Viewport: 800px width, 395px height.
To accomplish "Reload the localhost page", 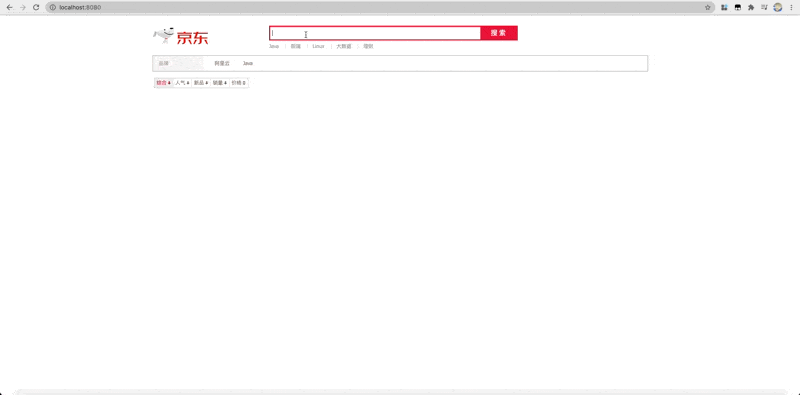I will [x=36, y=8].
